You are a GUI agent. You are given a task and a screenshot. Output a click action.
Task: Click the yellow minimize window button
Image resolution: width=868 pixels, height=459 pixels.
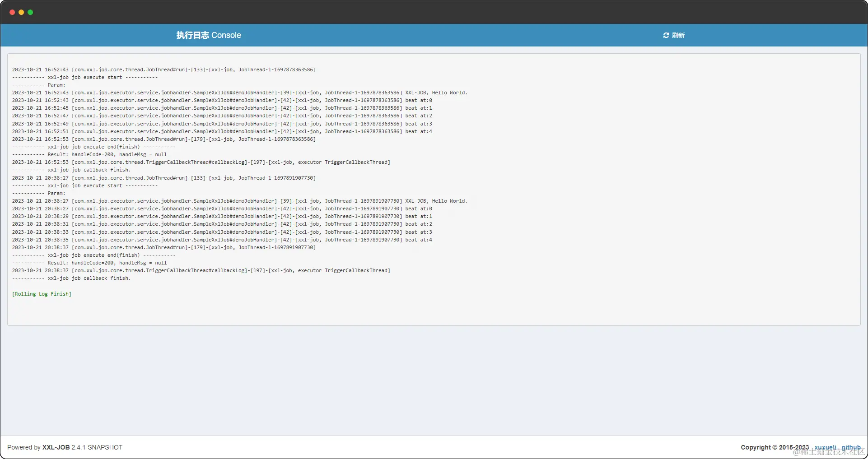(x=21, y=12)
